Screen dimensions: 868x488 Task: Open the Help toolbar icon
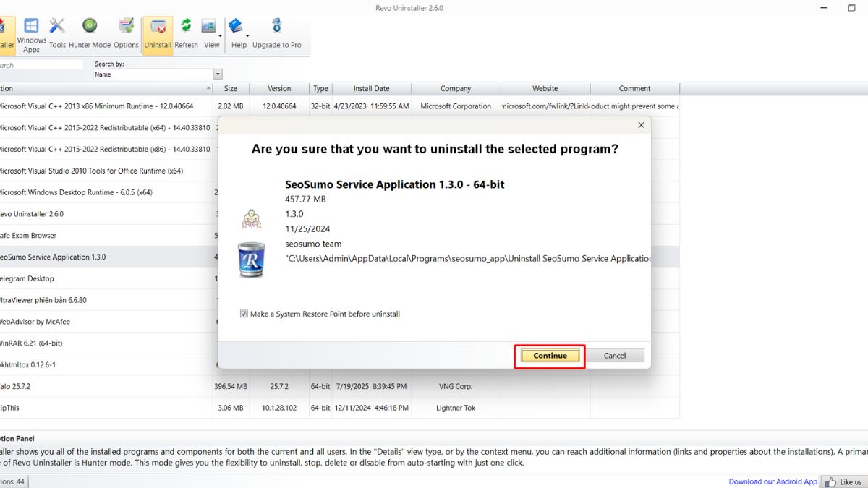[x=237, y=35]
